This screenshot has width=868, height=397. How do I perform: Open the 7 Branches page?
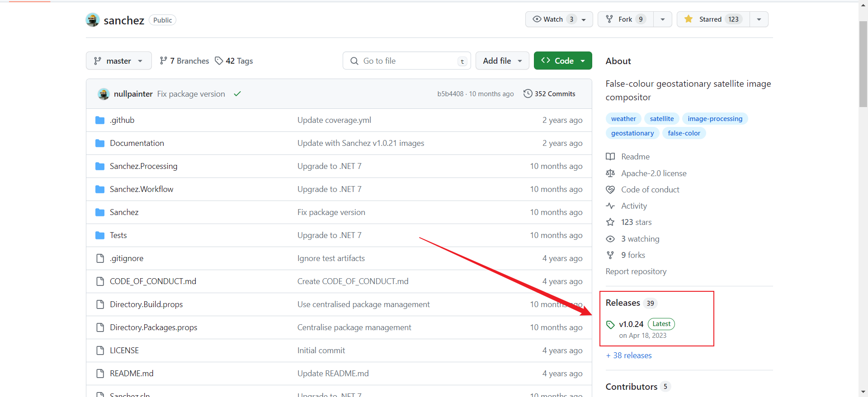(184, 61)
